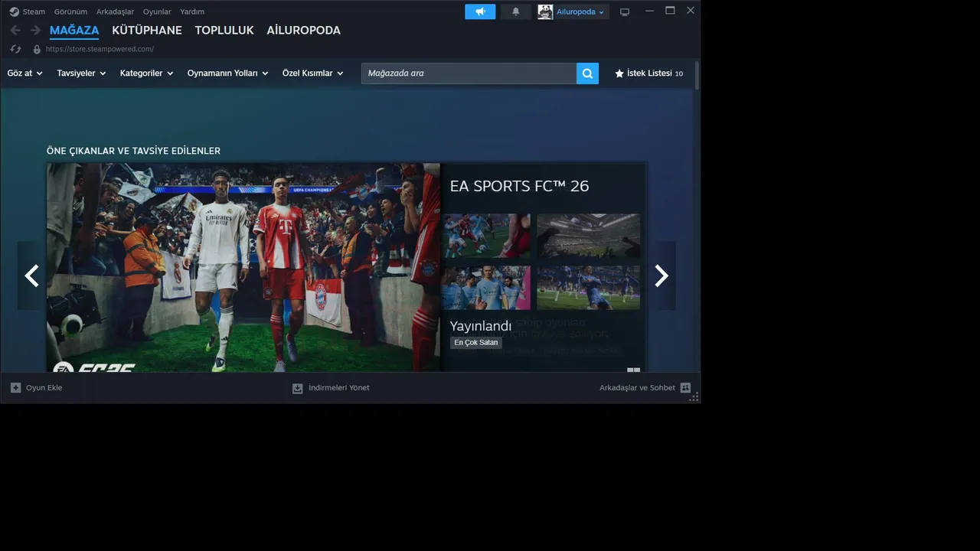This screenshot has height=551, width=980.
Task: Switch to the MAĞAZA tab
Action: [x=74, y=31]
